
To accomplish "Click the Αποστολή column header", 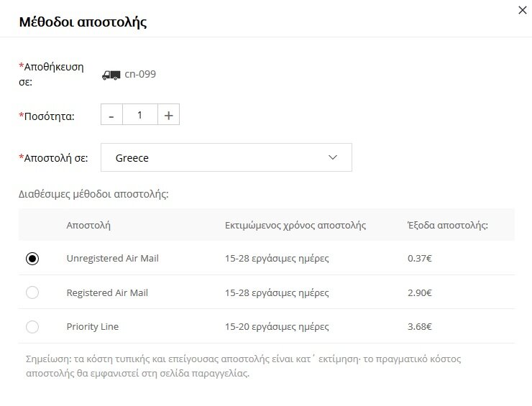I will [88, 225].
